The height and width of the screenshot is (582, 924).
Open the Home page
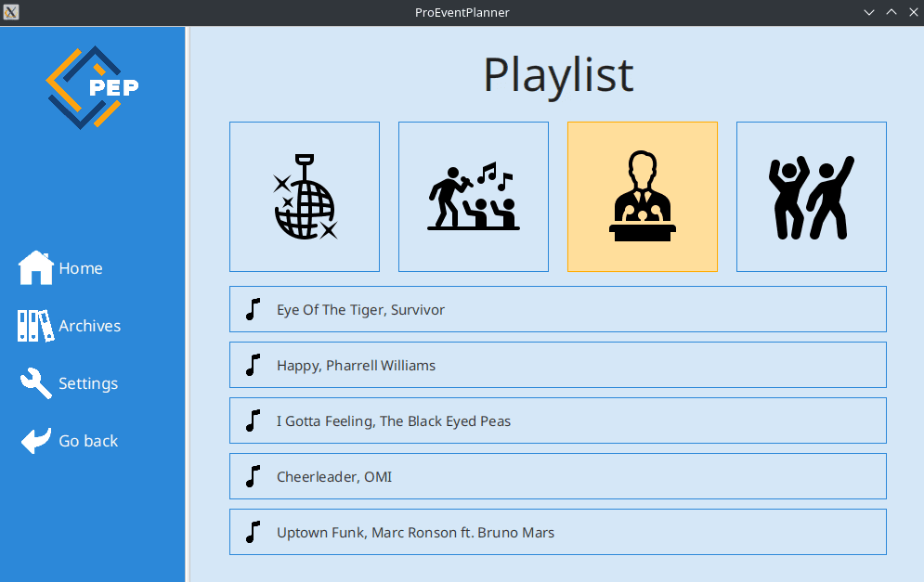(x=81, y=268)
